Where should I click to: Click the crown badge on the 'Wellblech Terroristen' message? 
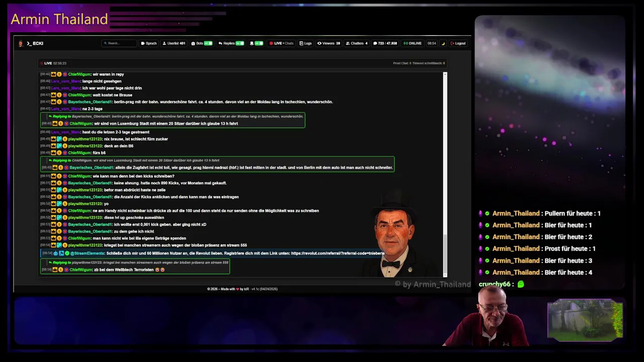55,270
